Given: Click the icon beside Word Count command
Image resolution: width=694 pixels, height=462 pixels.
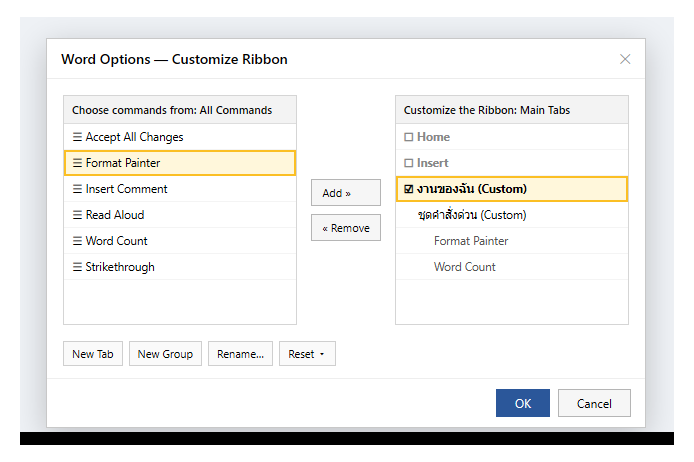Looking at the screenshot, I should [x=77, y=241].
